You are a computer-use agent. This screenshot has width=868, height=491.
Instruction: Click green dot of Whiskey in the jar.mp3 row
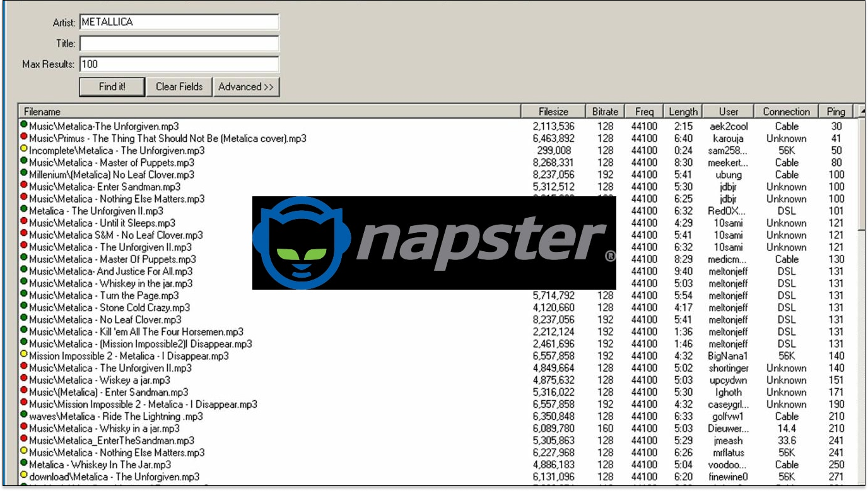pyautogui.click(x=24, y=283)
